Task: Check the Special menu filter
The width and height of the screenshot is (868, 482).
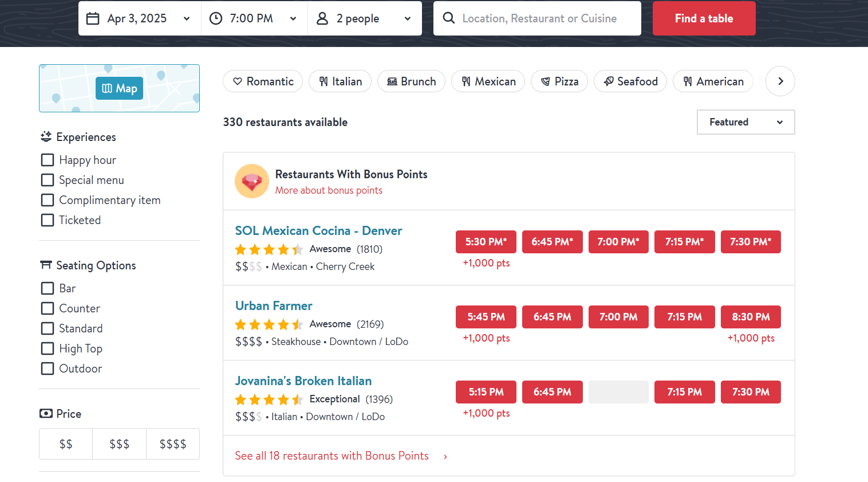Action: (x=48, y=180)
